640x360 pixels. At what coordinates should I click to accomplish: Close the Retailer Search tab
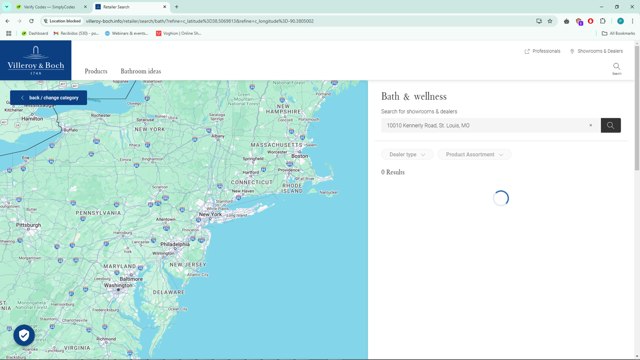point(164,7)
